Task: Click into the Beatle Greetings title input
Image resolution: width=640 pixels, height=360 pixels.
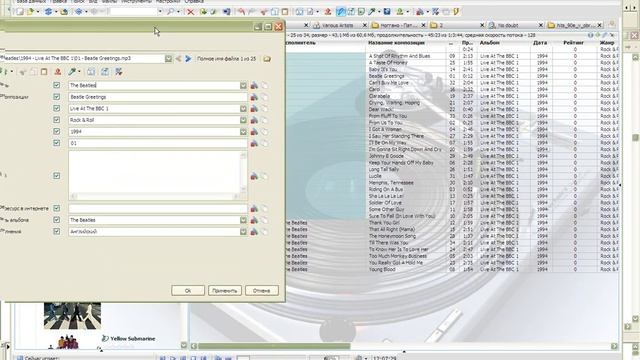Action: point(158,97)
